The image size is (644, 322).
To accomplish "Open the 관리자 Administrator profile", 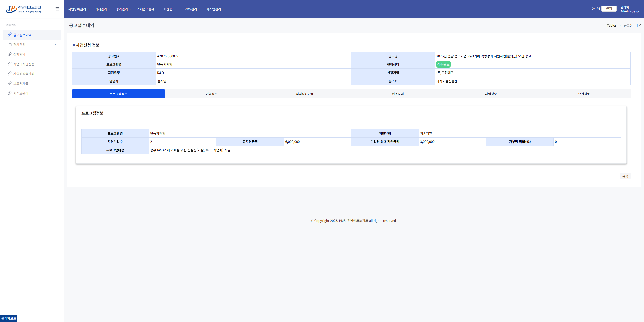I will [x=630, y=9].
